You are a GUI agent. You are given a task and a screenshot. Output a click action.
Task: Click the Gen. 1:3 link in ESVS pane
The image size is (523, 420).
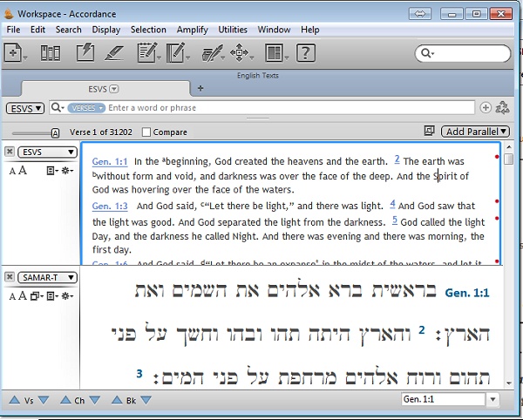point(110,206)
